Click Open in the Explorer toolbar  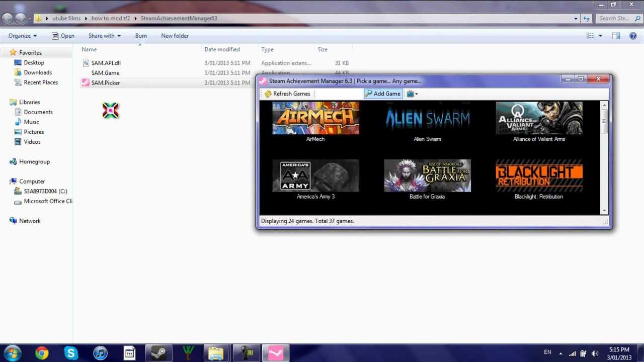point(63,36)
